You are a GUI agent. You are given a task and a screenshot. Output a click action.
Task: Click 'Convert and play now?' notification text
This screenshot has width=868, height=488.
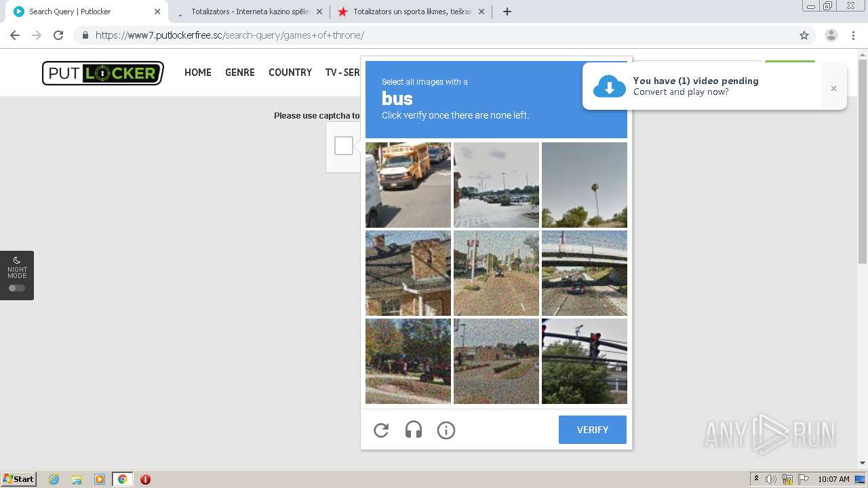point(681,92)
